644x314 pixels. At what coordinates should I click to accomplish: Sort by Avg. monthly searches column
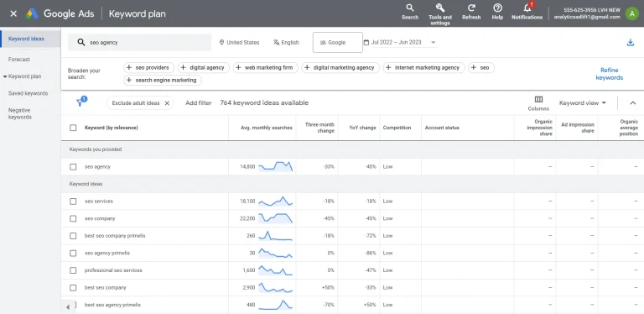coord(267,128)
